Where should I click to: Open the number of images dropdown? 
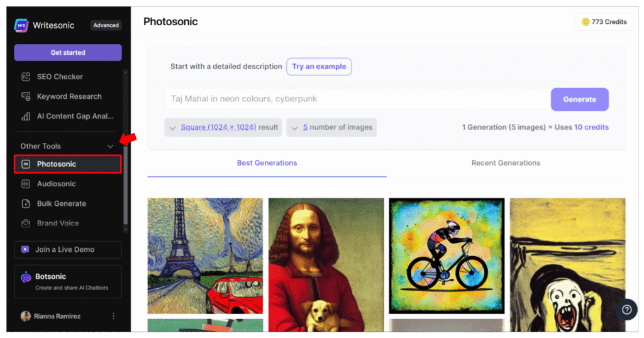(331, 128)
